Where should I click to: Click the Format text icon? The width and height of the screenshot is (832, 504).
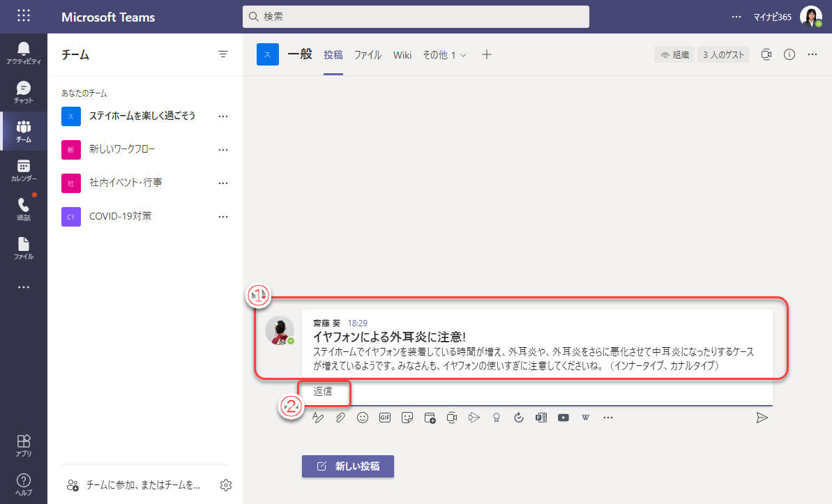pyautogui.click(x=318, y=418)
